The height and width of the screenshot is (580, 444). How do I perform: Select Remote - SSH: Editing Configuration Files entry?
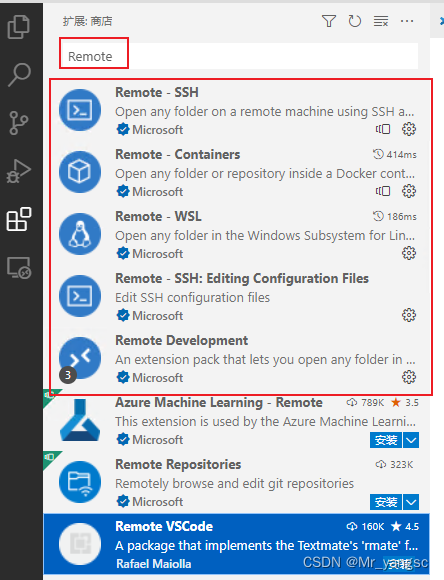pos(242,279)
